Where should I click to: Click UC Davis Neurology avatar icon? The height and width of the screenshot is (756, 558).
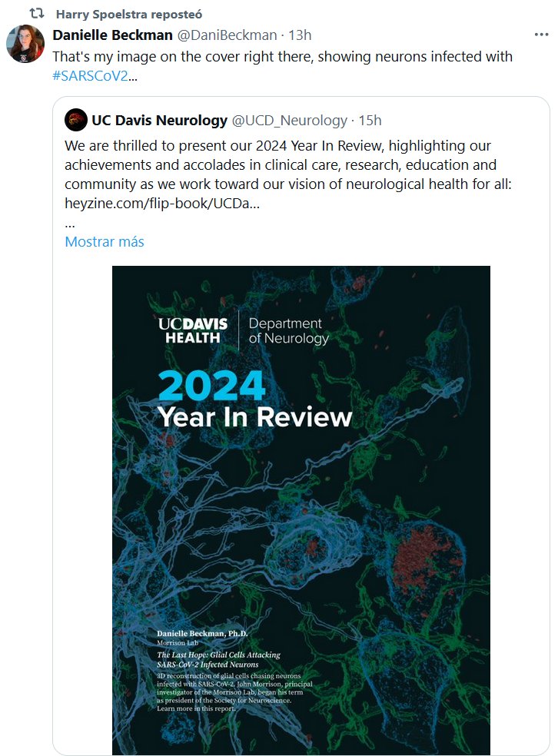tap(76, 120)
